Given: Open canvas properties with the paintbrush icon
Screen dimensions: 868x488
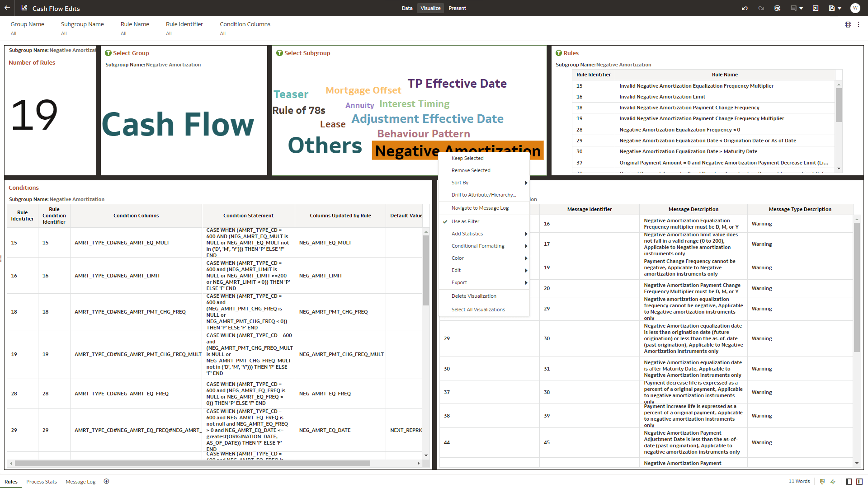Looking at the screenshot, I should click(822, 481).
